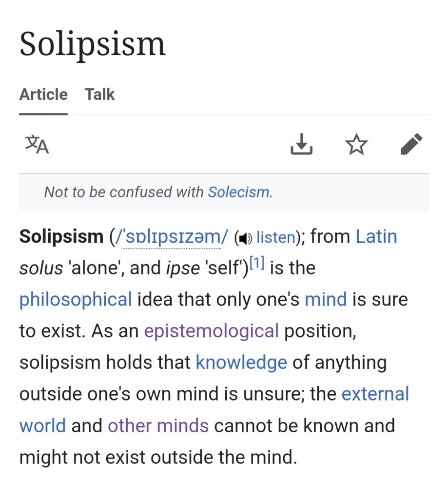Click the speaker audio icon
Viewport: 448px width, 499px height.
point(245,238)
